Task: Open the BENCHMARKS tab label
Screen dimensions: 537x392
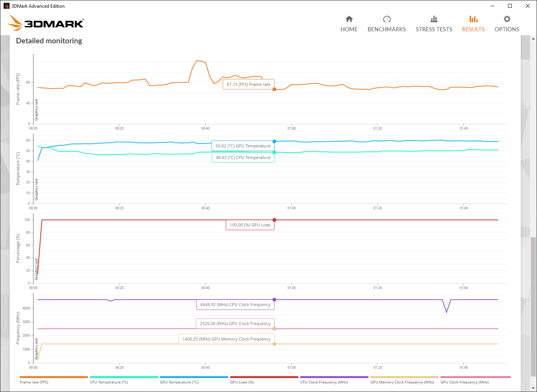Action: click(387, 29)
